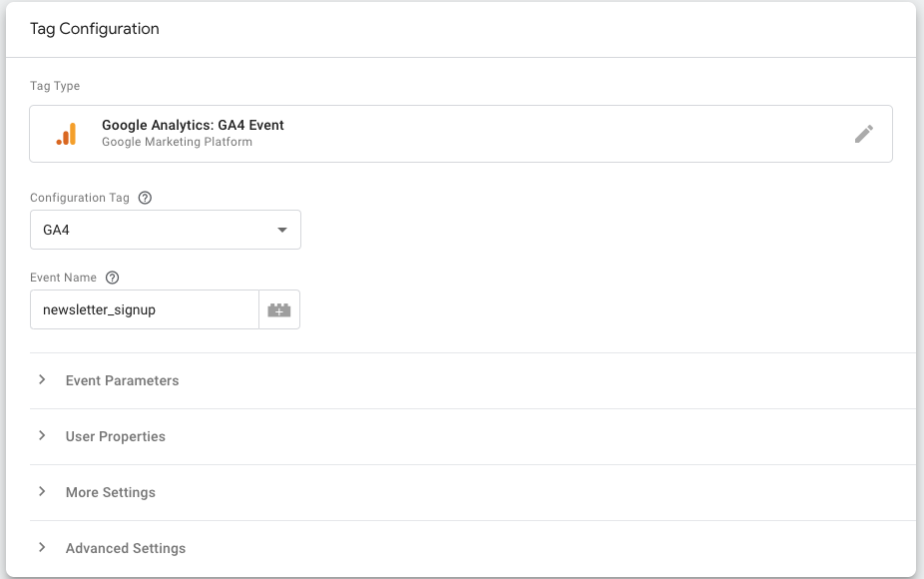Click the help icon beside Event Name
Viewport: 924px width, 579px height.
[112, 278]
